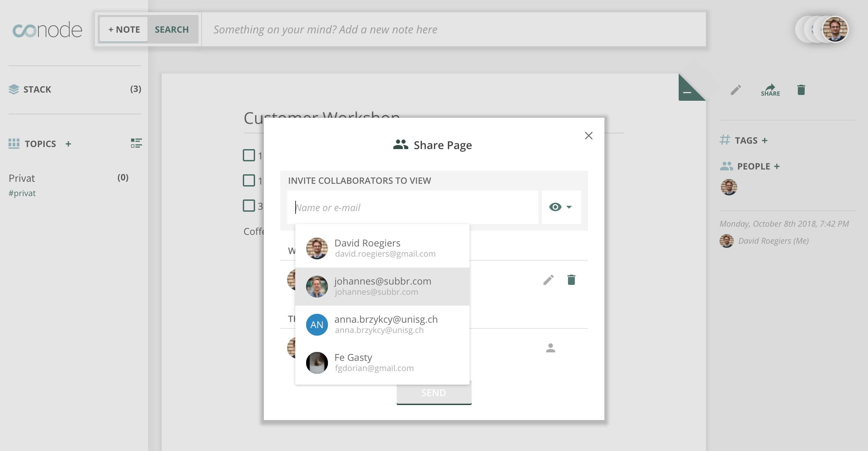The width and height of the screenshot is (868, 451).
Task: Click the Name or e-mail input field
Action: click(412, 207)
